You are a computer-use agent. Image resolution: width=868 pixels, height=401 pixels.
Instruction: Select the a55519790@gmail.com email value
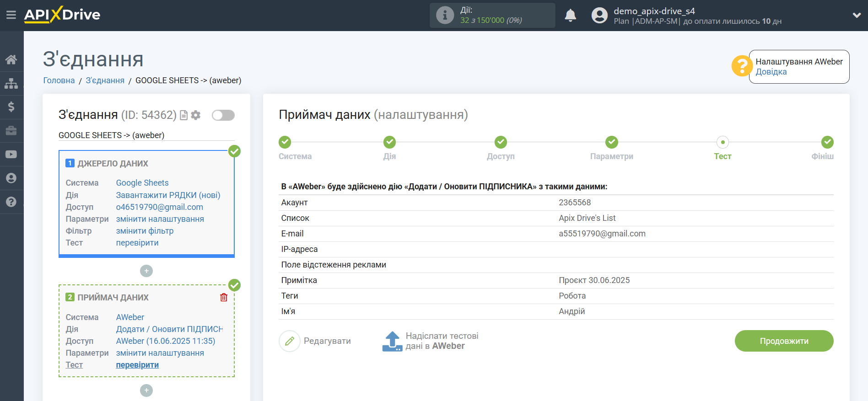tap(602, 234)
